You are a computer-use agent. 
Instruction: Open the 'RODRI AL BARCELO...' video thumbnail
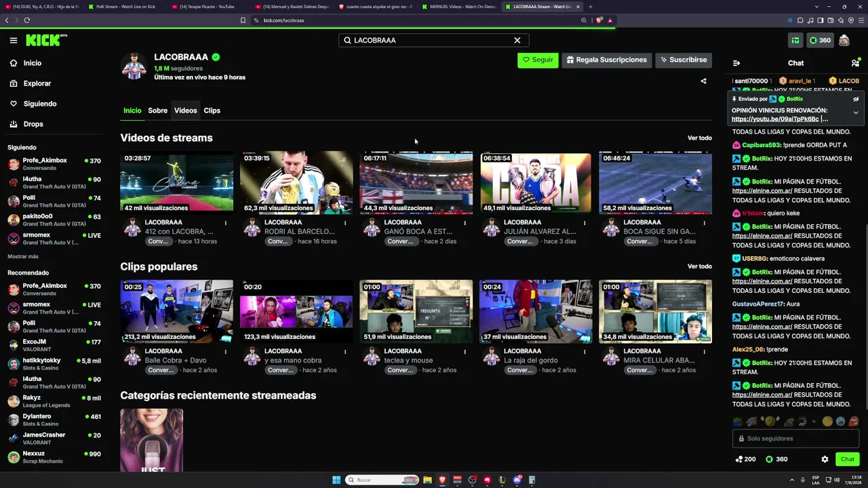point(296,182)
